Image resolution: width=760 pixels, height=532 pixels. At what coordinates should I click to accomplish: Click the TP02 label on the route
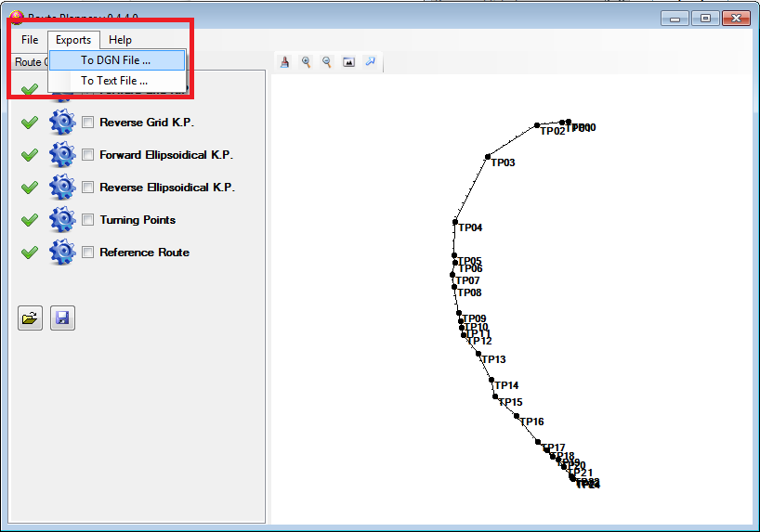coord(553,131)
